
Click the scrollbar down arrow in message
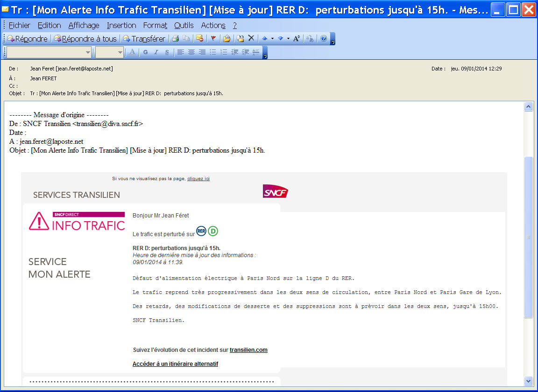click(x=529, y=381)
